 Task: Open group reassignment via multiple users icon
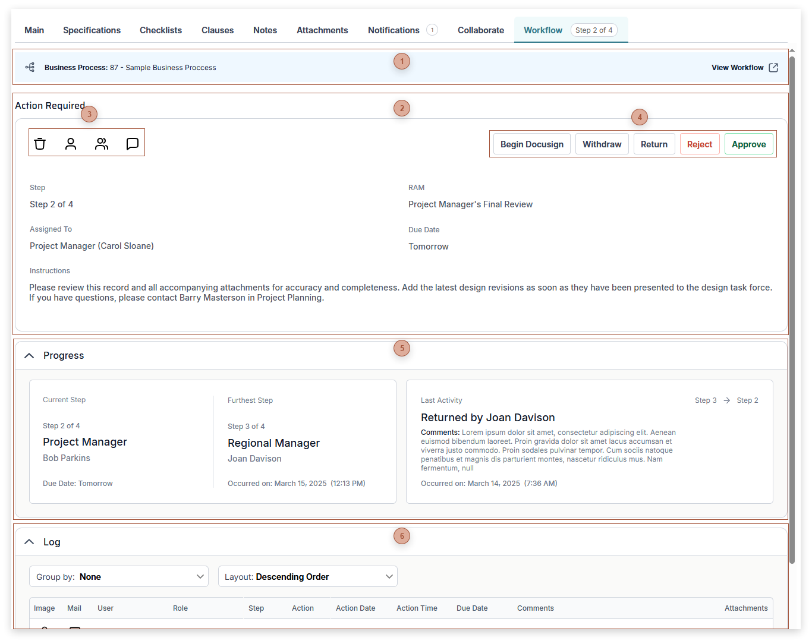point(102,143)
